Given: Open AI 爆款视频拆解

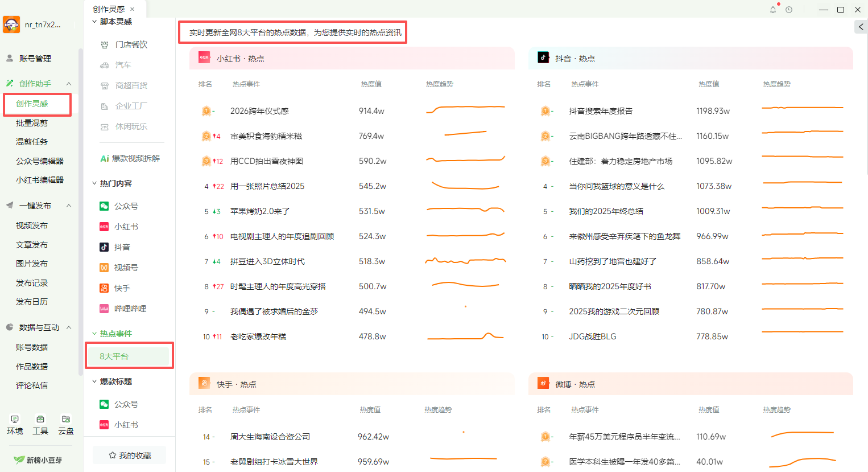Looking at the screenshot, I should pos(130,158).
